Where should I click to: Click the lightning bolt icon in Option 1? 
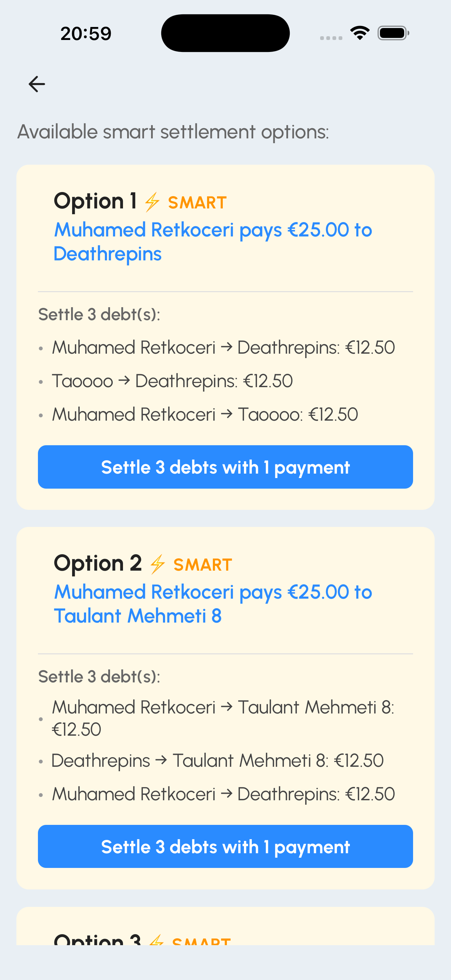point(152,202)
